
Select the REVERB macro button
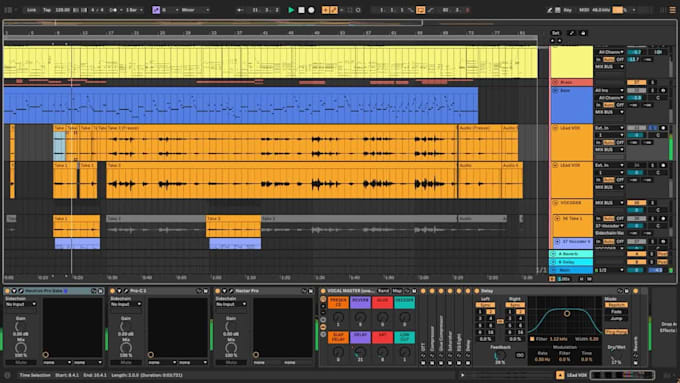(360, 302)
